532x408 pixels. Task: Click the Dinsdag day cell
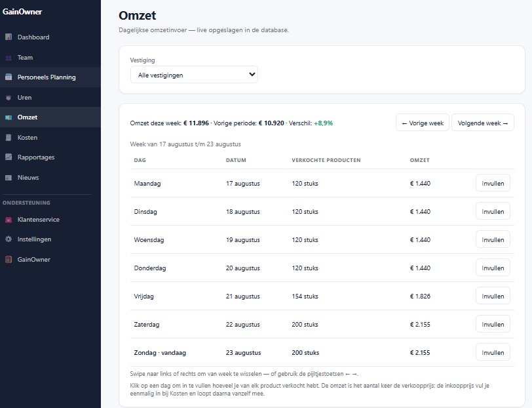click(145, 212)
